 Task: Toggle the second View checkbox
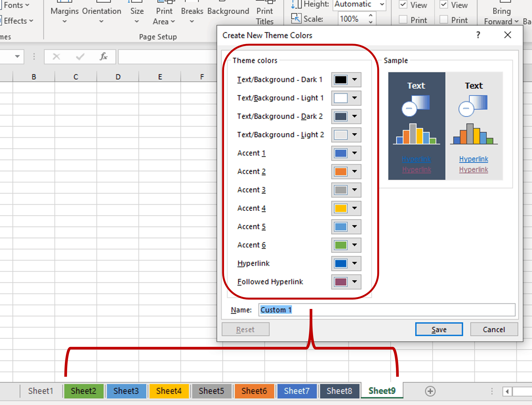[x=444, y=5]
